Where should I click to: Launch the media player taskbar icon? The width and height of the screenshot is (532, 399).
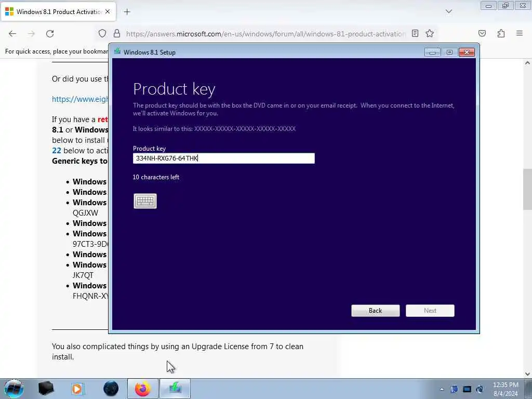click(77, 389)
